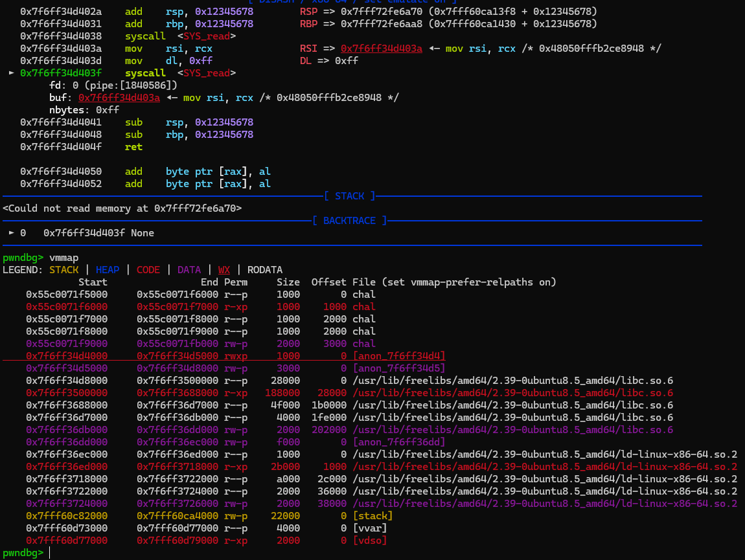Click the chal rw-p start address 0x55c0071f9000
The image size is (745, 560).
67,344
